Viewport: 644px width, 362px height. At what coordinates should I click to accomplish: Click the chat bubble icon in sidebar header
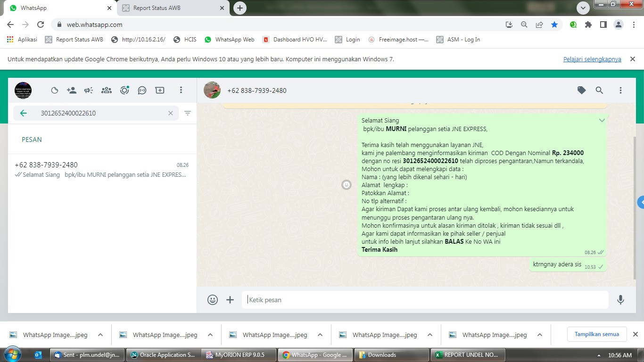142,90
